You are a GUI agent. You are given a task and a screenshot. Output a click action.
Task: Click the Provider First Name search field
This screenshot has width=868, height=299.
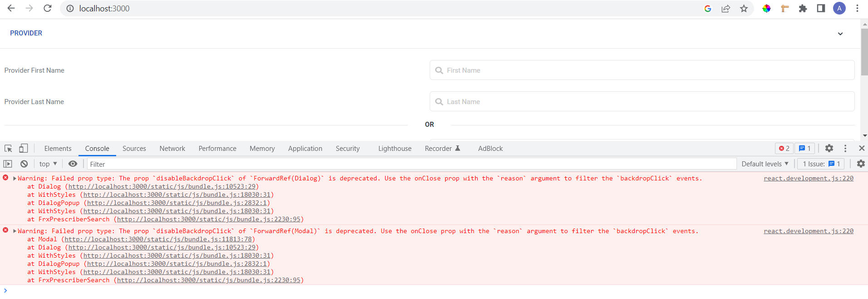pyautogui.click(x=642, y=70)
